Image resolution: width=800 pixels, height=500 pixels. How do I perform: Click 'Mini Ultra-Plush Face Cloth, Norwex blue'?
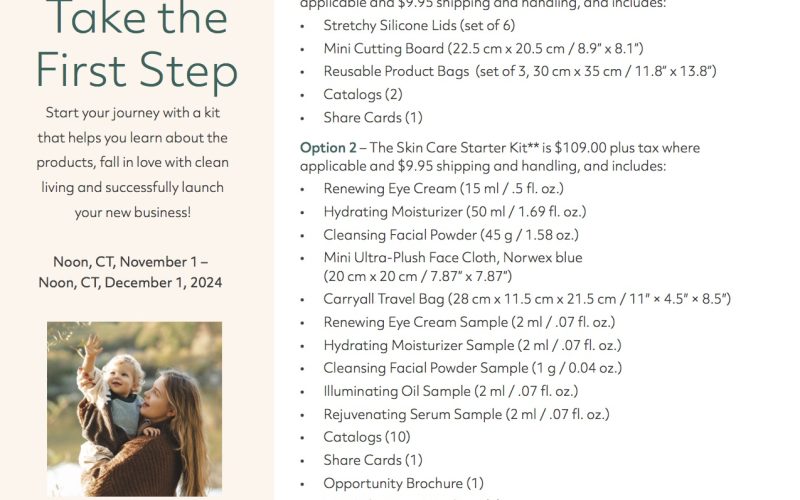(x=453, y=257)
